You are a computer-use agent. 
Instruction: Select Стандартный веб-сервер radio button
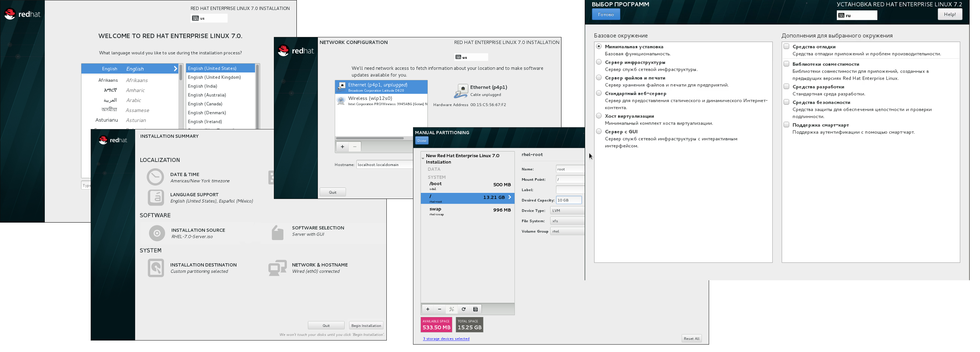pos(599,93)
